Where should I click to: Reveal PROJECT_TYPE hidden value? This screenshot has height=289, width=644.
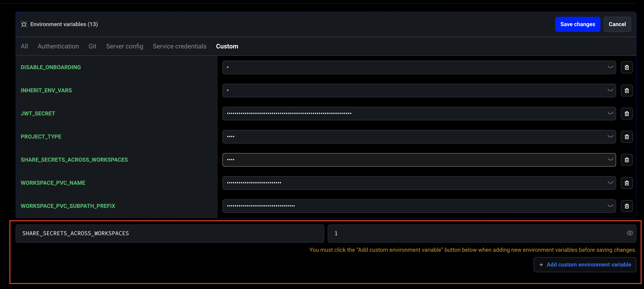tap(610, 136)
